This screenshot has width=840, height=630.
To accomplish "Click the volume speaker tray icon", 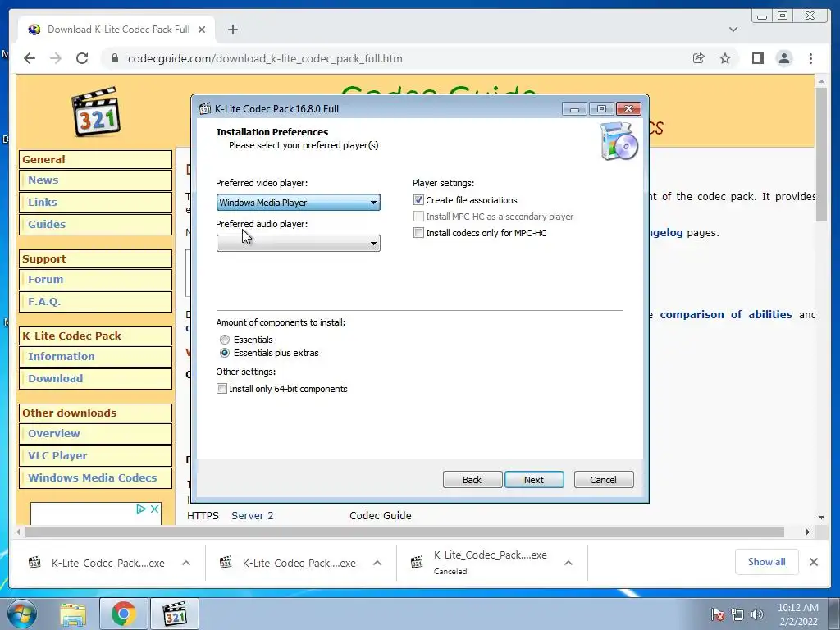I will pyautogui.click(x=756, y=614).
